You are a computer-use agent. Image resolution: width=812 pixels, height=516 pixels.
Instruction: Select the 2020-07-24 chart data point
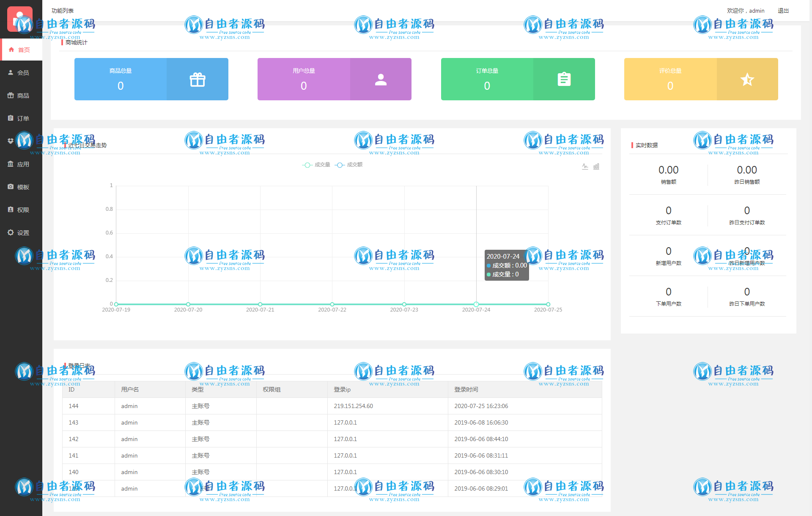(476, 304)
